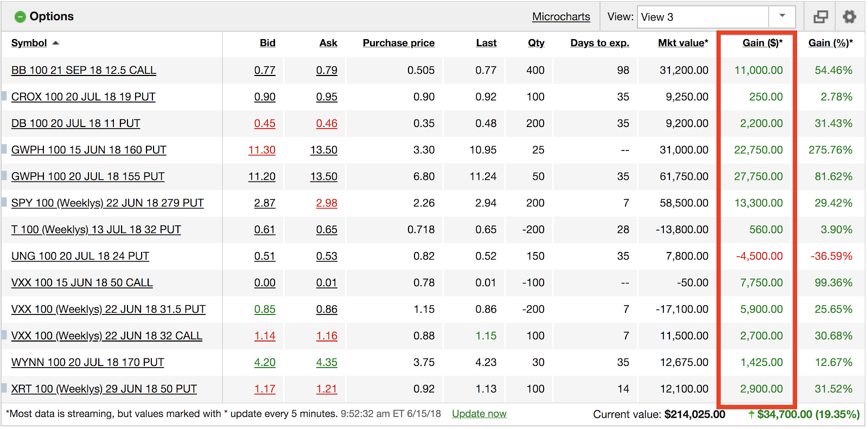Select the Current value $214,025.00 total
The image size is (868, 429).
click(x=659, y=414)
